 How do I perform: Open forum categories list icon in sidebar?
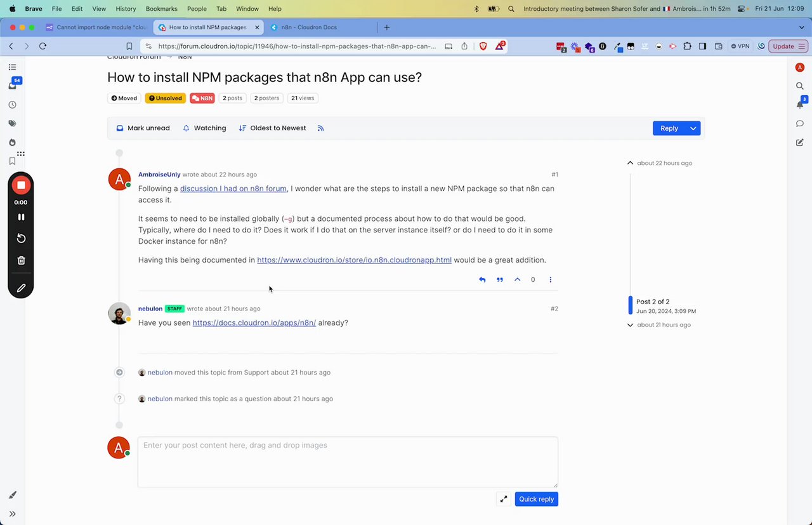12,67
